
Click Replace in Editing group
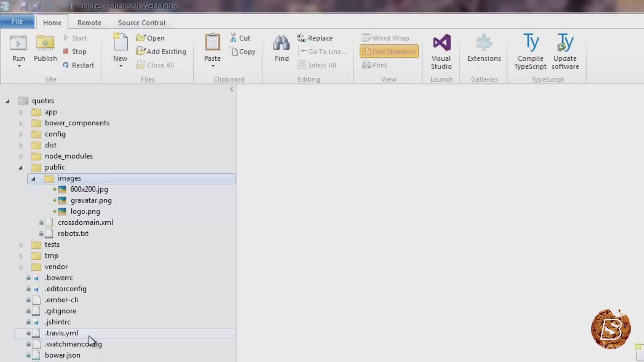click(315, 38)
